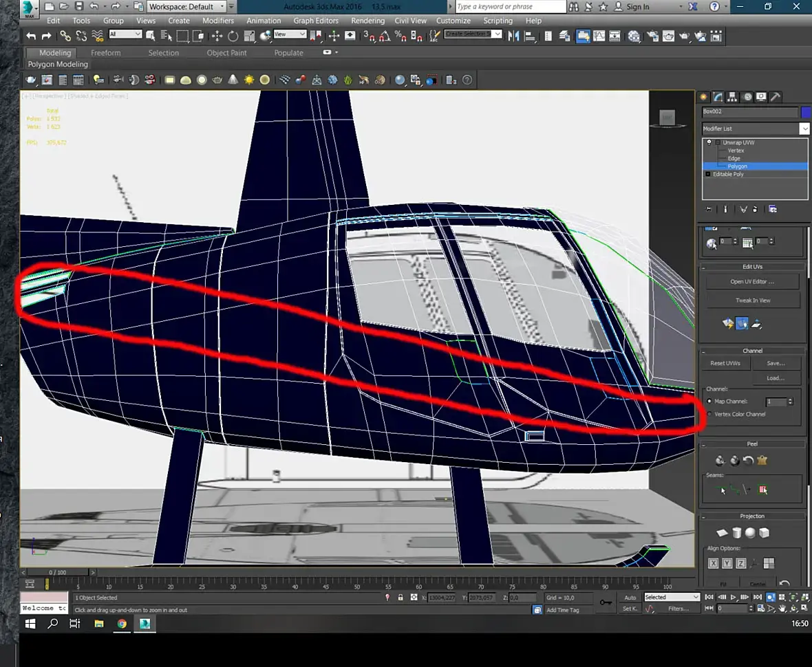812x667 pixels.
Task: Select the Pelt Map peel icon
Action: [762, 461]
